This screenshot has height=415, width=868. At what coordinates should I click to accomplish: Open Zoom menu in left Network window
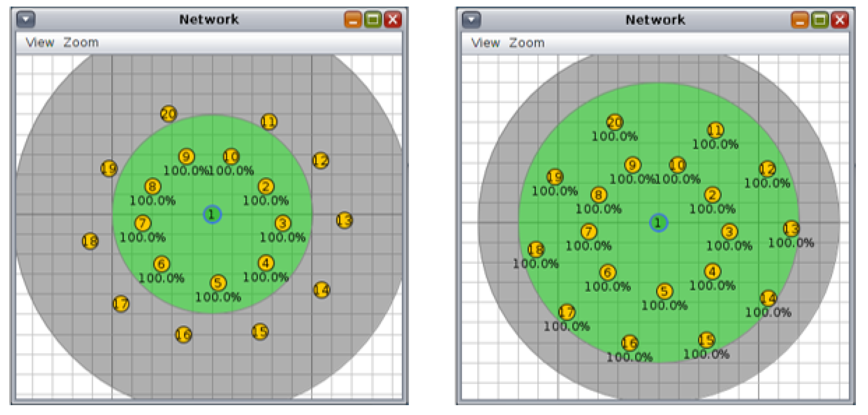81,42
